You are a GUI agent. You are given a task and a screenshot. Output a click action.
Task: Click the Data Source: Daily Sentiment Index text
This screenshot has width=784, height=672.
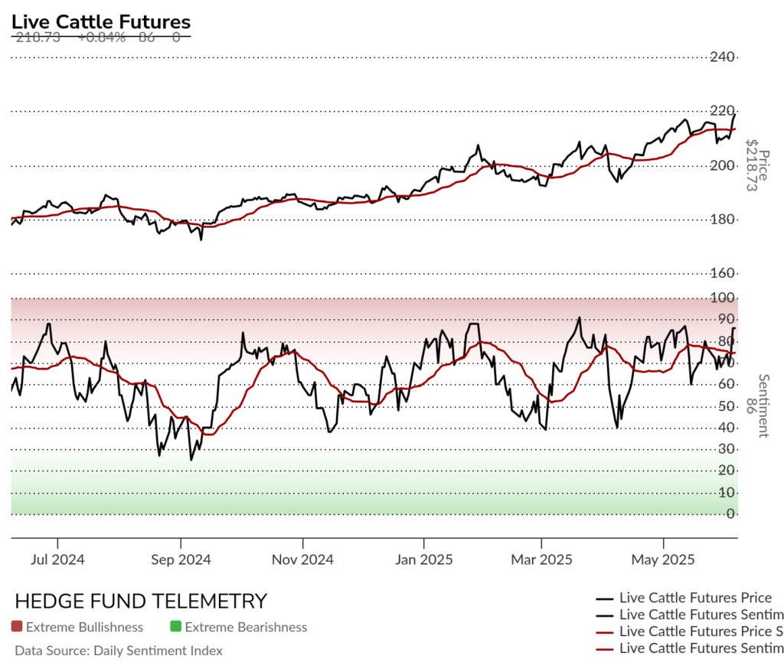[x=119, y=651]
